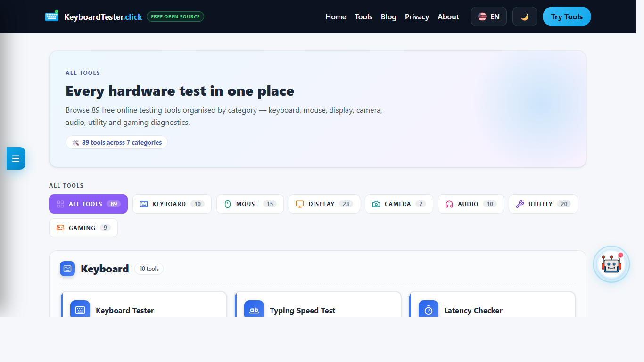
Task: Open the Tools nav link
Action: click(363, 16)
